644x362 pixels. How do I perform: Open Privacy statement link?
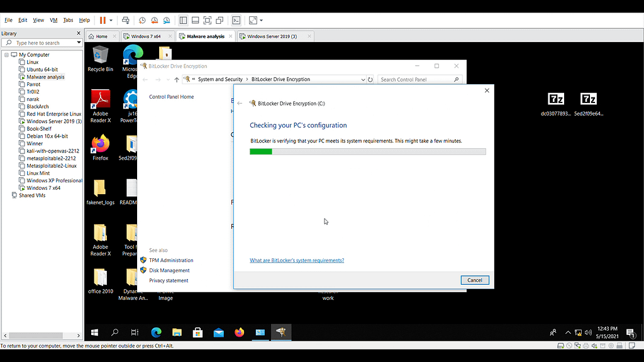point(169,281)
